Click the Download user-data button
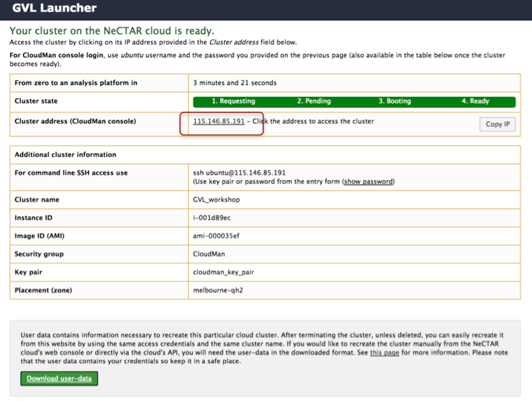 click(x=59, y=378)
